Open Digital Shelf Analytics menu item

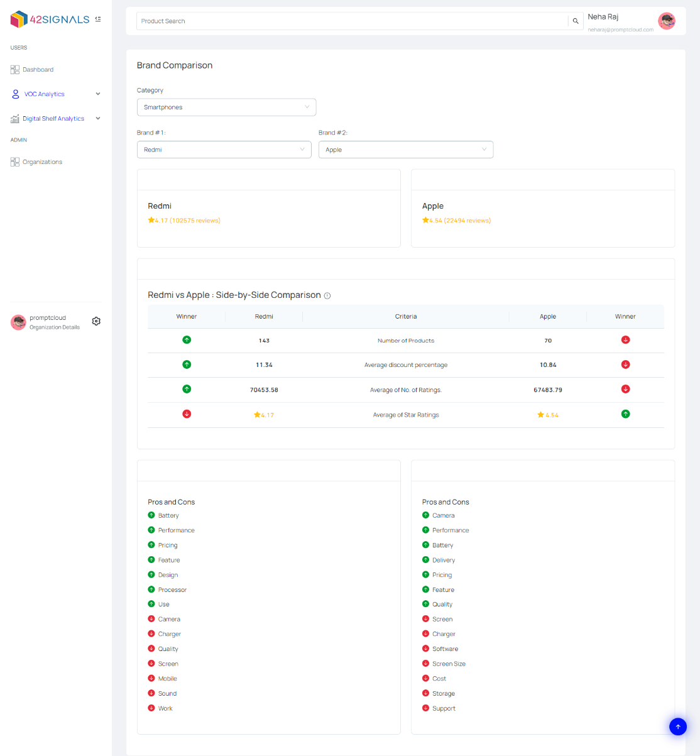coord(53,119)
